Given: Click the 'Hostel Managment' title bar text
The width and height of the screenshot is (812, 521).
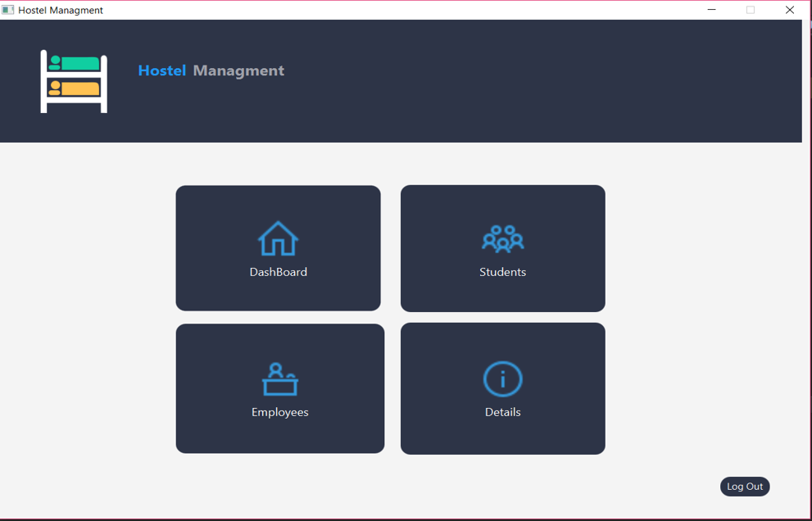Looking at the screenshot, I should [x=62, y=9].
